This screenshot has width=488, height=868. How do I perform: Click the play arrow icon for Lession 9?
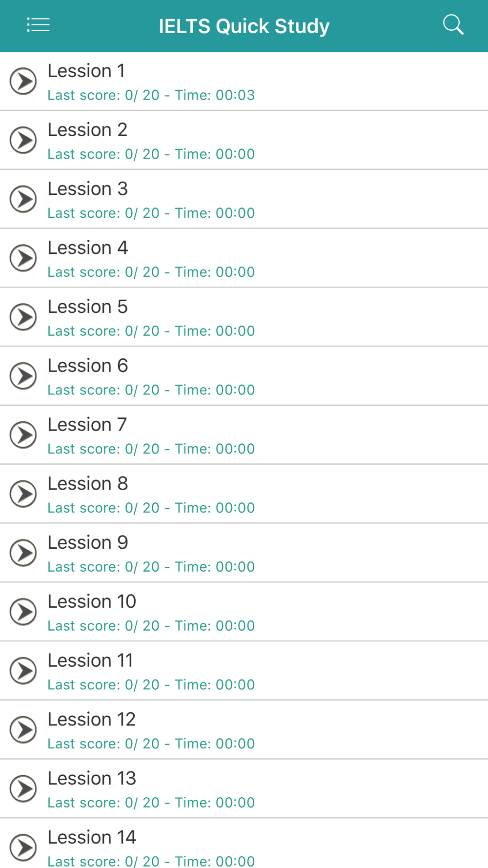[23, 553]
